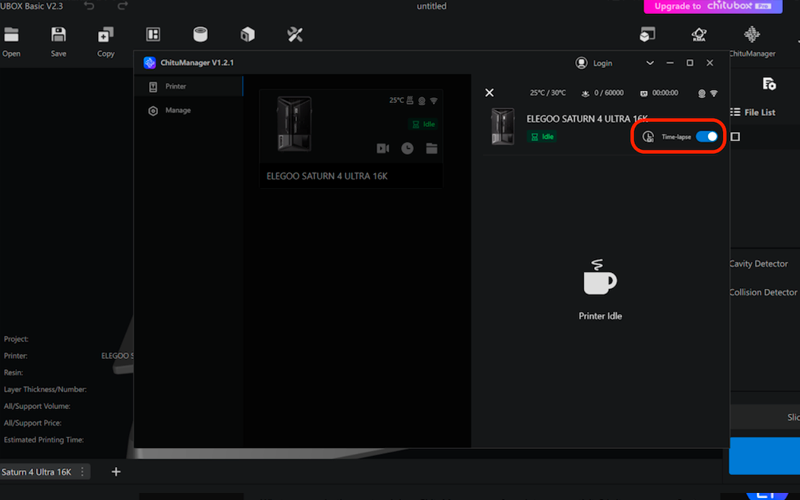800x500 pixels.
Task: Switch to Saturn 4 Ultra 16K machine tab
Action: [x=36, y=472]
